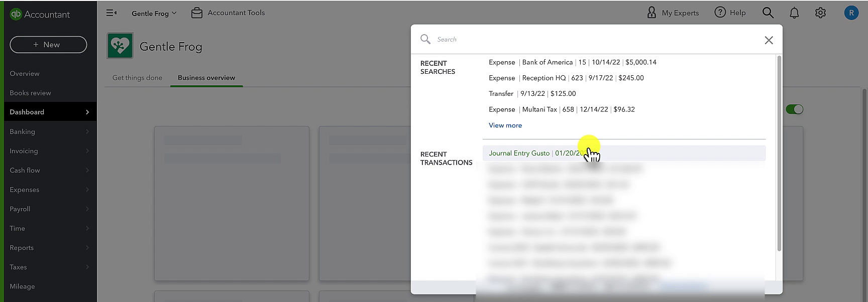Expand the Cash flow submenu arrow

point(87,170)
